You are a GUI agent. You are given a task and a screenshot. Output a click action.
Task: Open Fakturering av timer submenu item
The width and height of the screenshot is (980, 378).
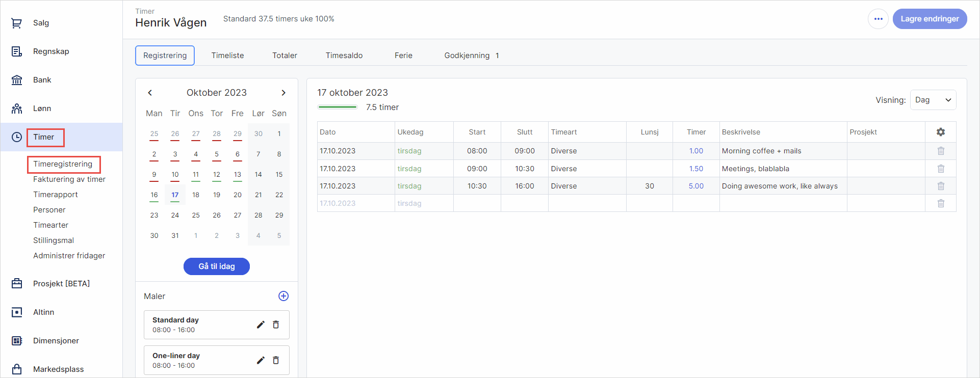click(x=69, y=179)
